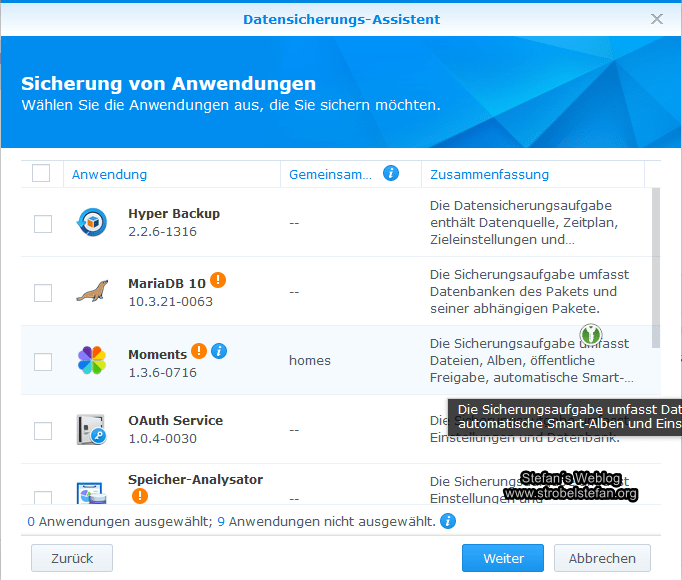Check the Speicher-Analysator checkbox
Screen dimensions: 682x580
pyautogui.click(x=43, y=498)
